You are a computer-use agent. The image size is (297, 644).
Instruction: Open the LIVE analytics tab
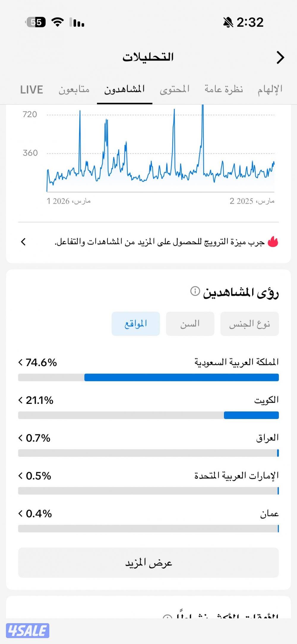[x=31, y=89]
